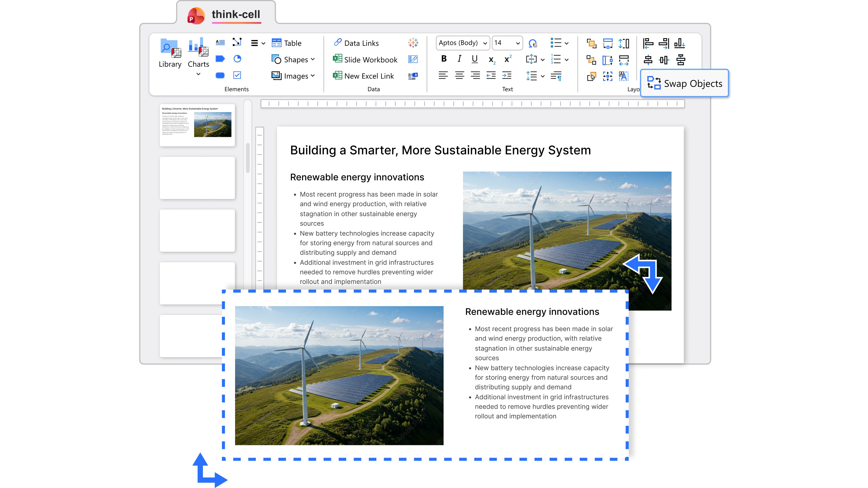
Task: Open the font size 14 dropdown
Action: point(507,43)
